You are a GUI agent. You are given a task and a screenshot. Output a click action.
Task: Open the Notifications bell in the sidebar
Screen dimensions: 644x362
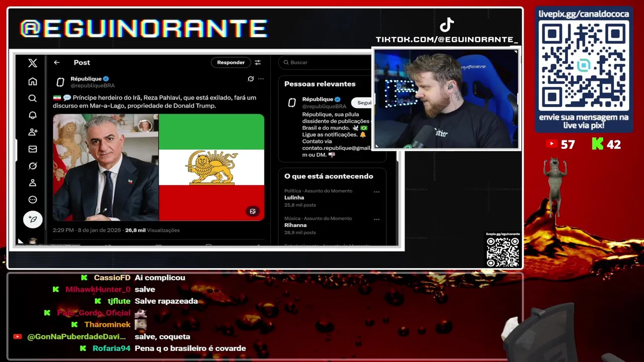tap(33, 115)
